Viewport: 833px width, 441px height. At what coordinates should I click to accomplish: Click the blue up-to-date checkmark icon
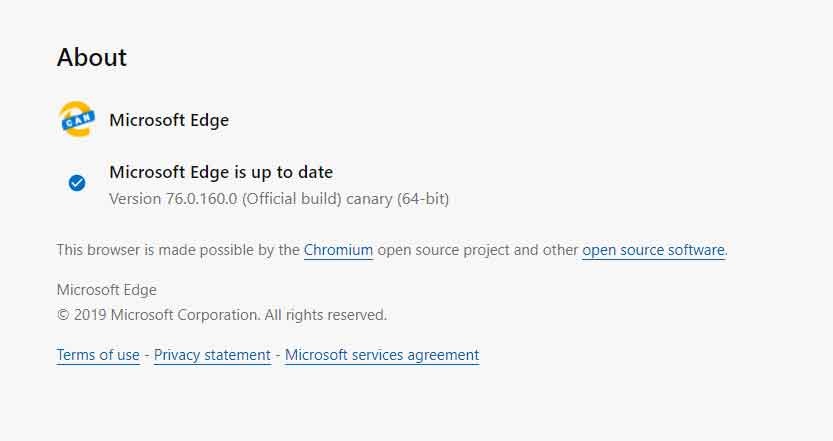(x=77, y=182)
